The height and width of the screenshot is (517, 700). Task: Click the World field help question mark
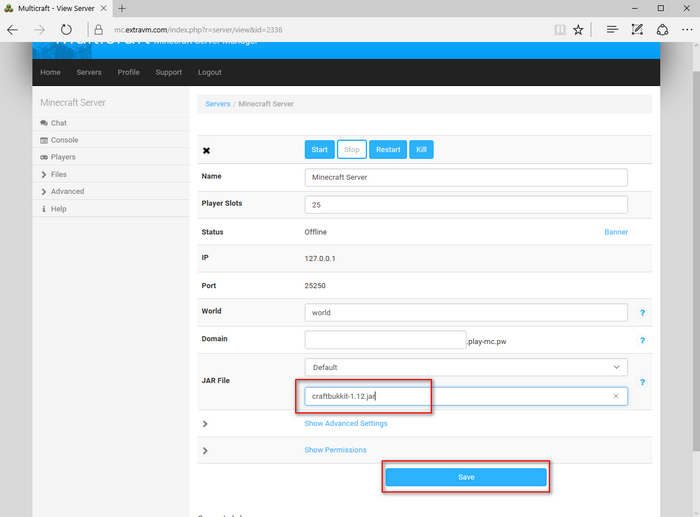642,313
